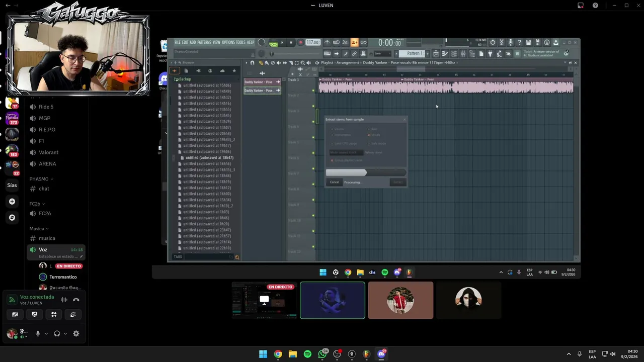644x362 pixels.
Task: Toggle Limit CPU usage option
Action: coord(344,144)
